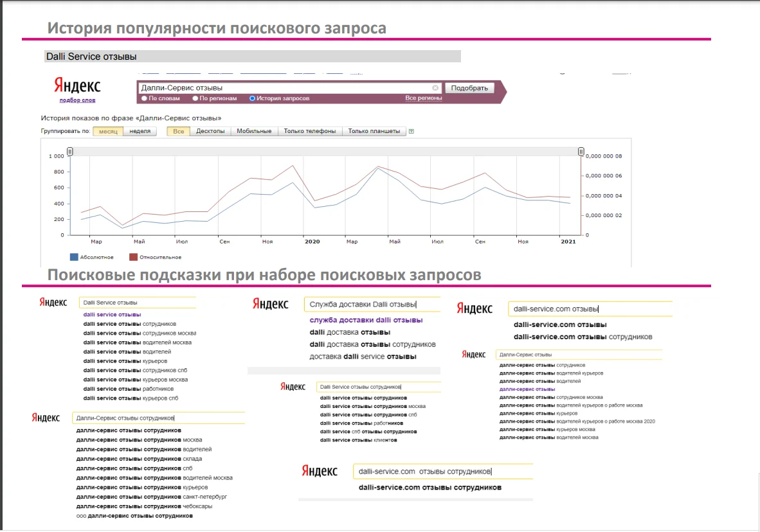Click the Абсолютное blue legend swatch

tap(74, 257)
